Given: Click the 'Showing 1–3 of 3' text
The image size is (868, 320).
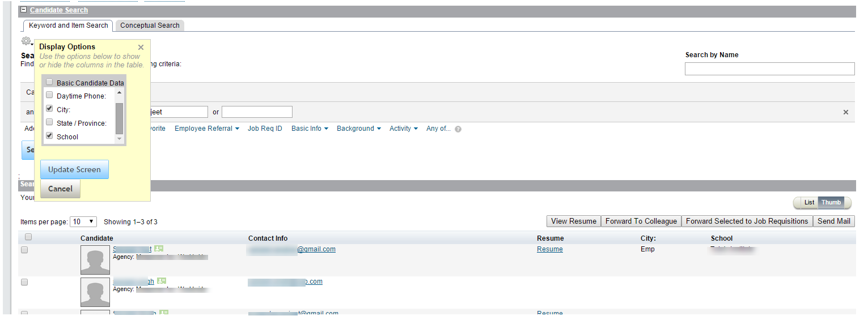Looking at the screenshot, I should (130, 222).
